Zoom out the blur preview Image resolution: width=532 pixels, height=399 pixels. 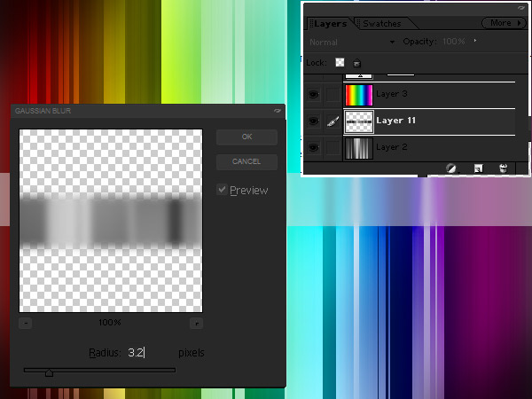(x=26, y=323)
